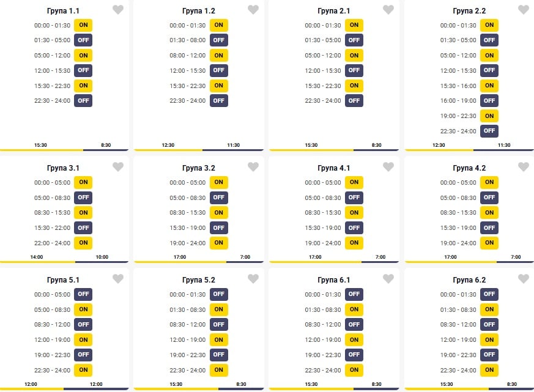The width and height of the screenshot is (534, 392).
Task: Click Група 6.2 heart icon
Action: [524, 279]
